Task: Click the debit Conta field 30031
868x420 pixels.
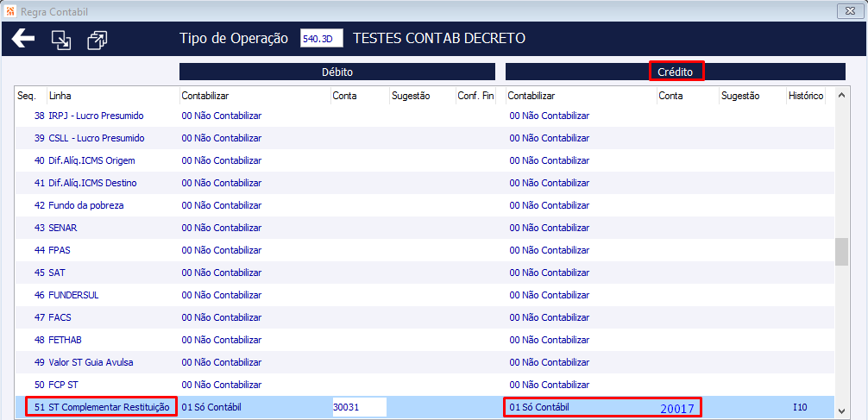Action: 359,407
